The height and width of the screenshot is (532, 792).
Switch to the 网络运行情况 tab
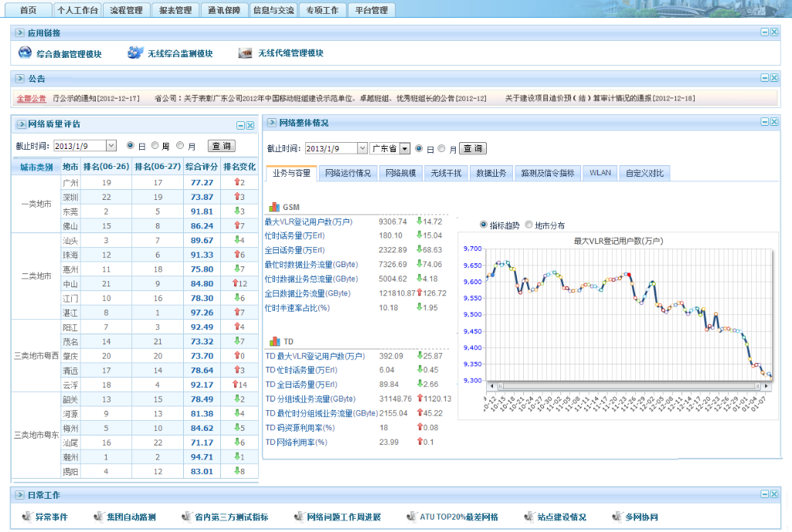348,173
